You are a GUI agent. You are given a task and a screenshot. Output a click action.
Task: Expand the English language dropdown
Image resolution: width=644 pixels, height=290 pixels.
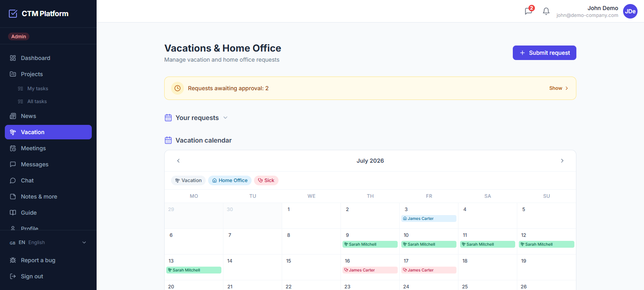[x=48, y=242]
